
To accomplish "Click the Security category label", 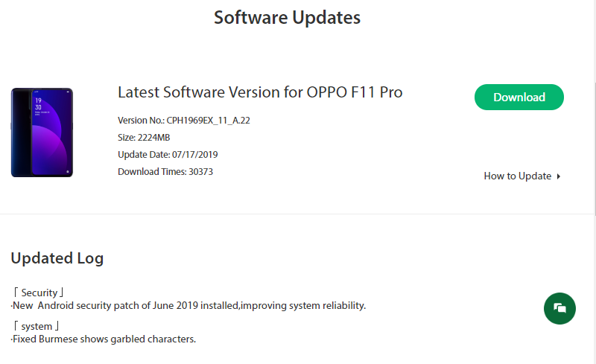I will (x=39, y=293).
